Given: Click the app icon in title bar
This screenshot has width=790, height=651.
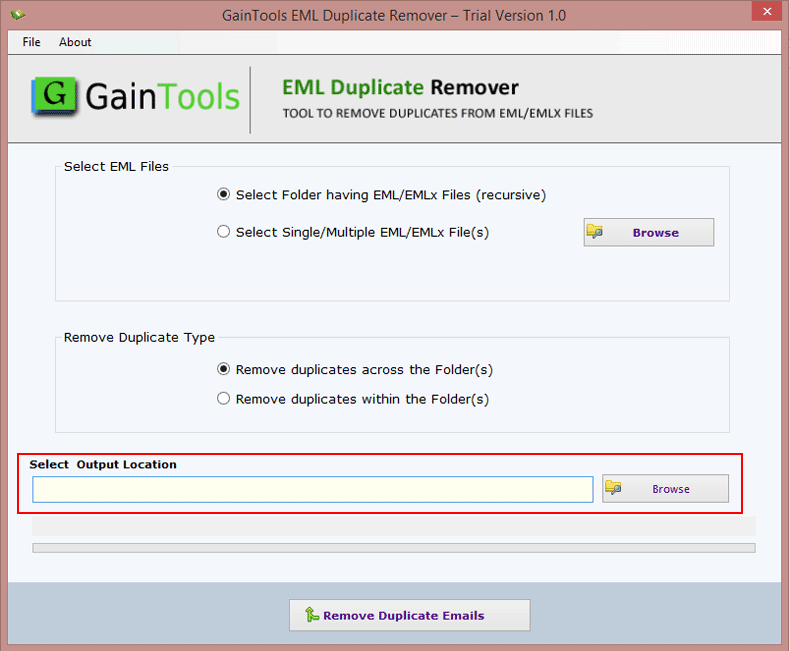Looking at the screenshot, I should click(18, 15).
